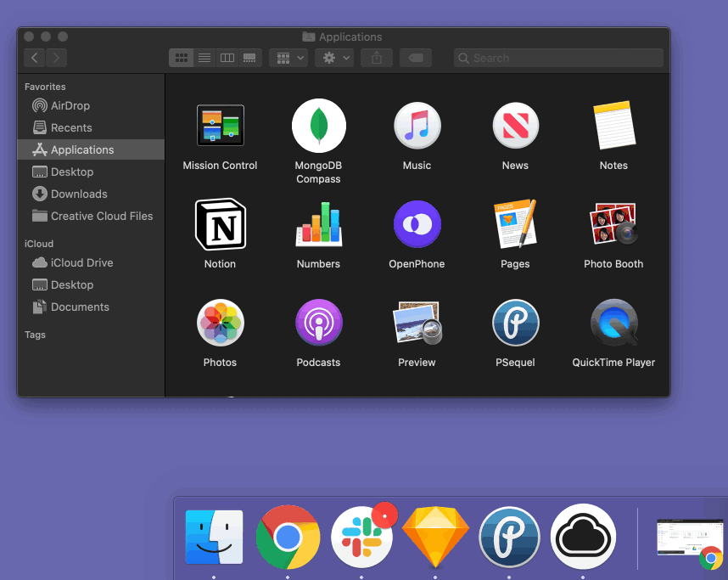Open Desktop under iCloud
The height and width of the screenshot is (580, 728).
point(91,284)
